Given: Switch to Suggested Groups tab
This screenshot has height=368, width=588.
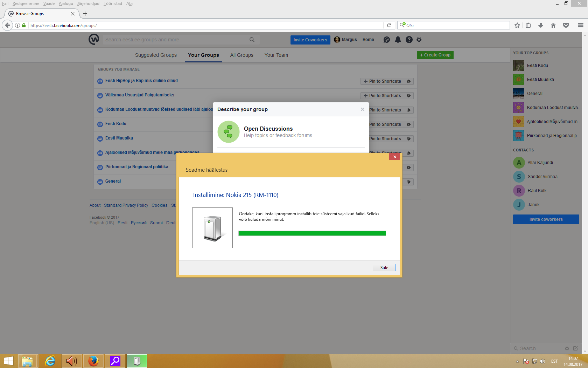Looking at the screenshot, I should 156,55.
